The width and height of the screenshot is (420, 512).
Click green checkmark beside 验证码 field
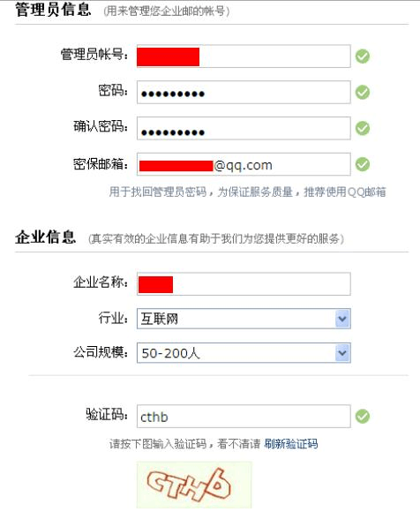pos(363,417)
